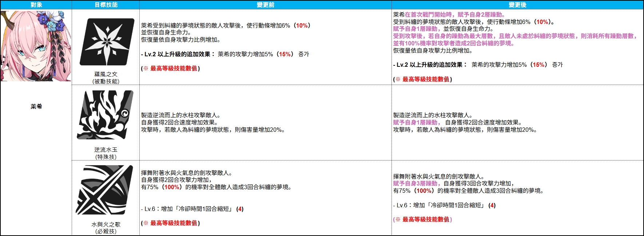Click the (必殺技) skill type label
The image size is (644, 236).
(x=106, y=231)
